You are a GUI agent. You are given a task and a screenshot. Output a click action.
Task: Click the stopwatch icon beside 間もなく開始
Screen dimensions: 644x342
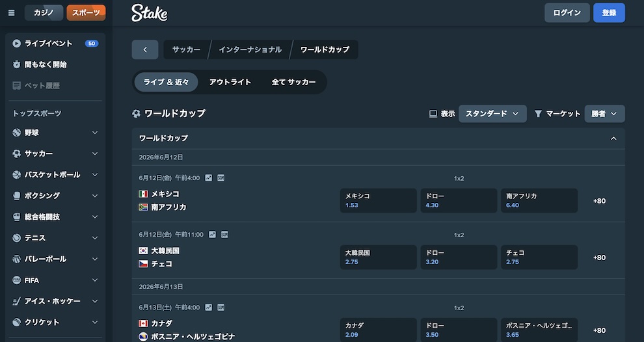coord(16,64)
